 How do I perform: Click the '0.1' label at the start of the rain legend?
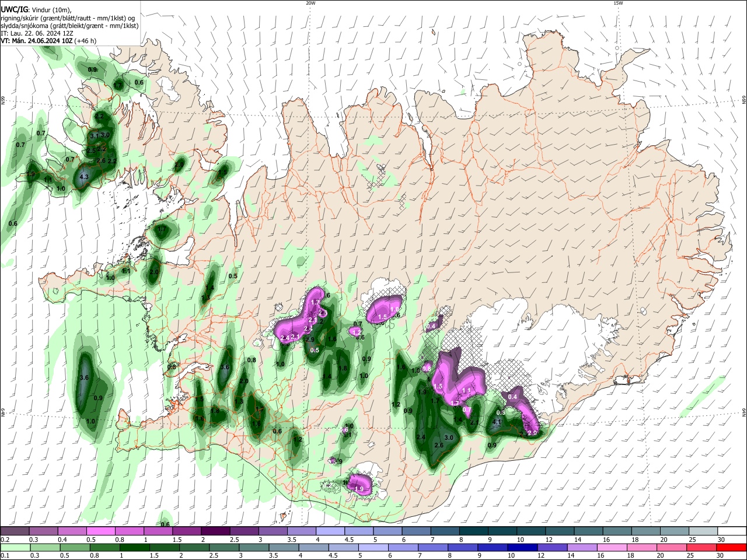point(5,555)
